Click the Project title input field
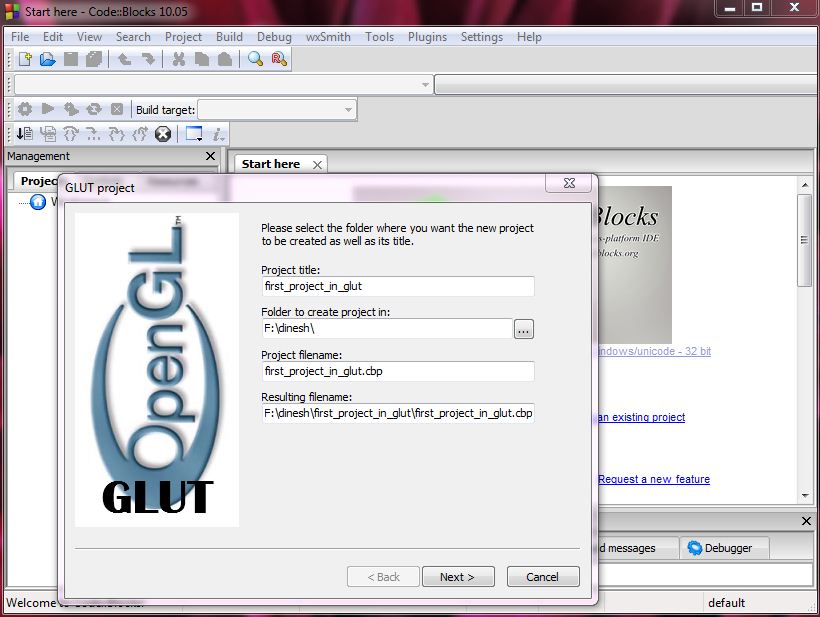The height and width of the screenshot is (617, 820). pos(398,287)
